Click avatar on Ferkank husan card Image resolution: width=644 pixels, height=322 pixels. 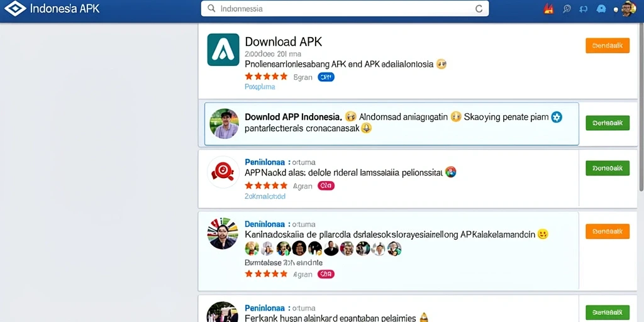[223, 312]
